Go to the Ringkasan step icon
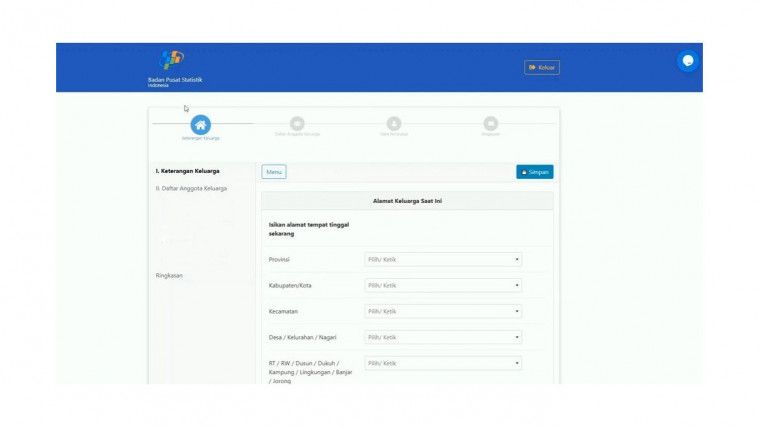759x427 pixels. tap(490, 123)
